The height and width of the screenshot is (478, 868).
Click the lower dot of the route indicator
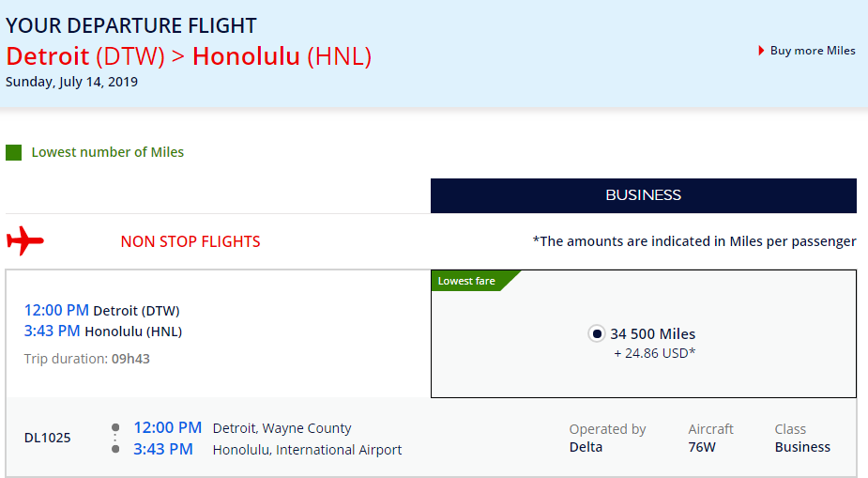click(115, 449)
